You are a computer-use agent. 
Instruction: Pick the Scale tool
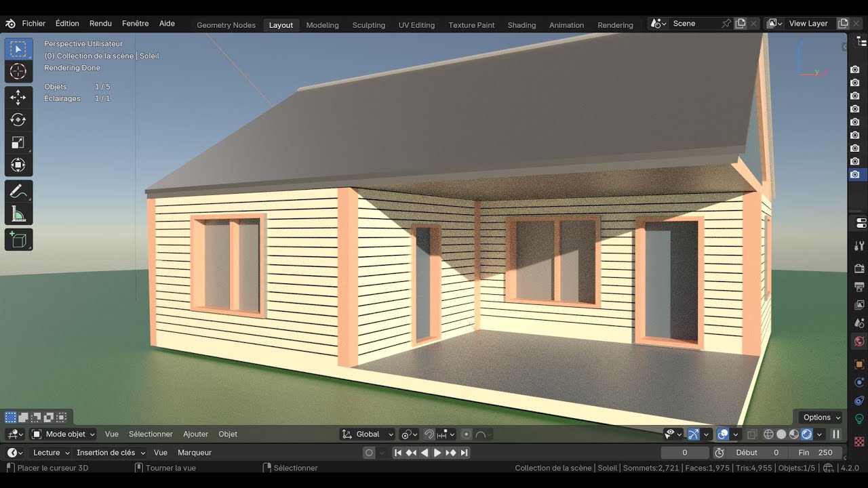(18, 142)
